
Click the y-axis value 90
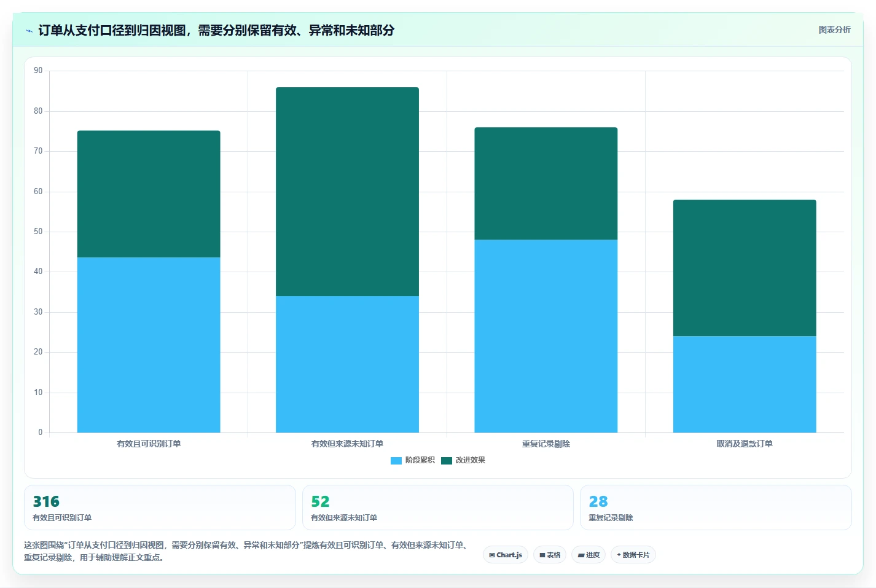(38, 71)
